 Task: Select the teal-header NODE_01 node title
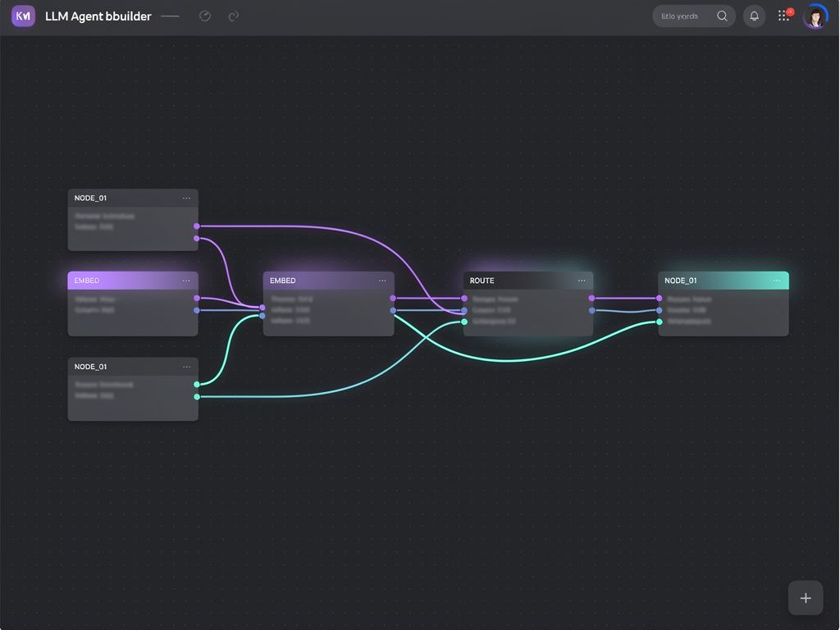point(680,281)
